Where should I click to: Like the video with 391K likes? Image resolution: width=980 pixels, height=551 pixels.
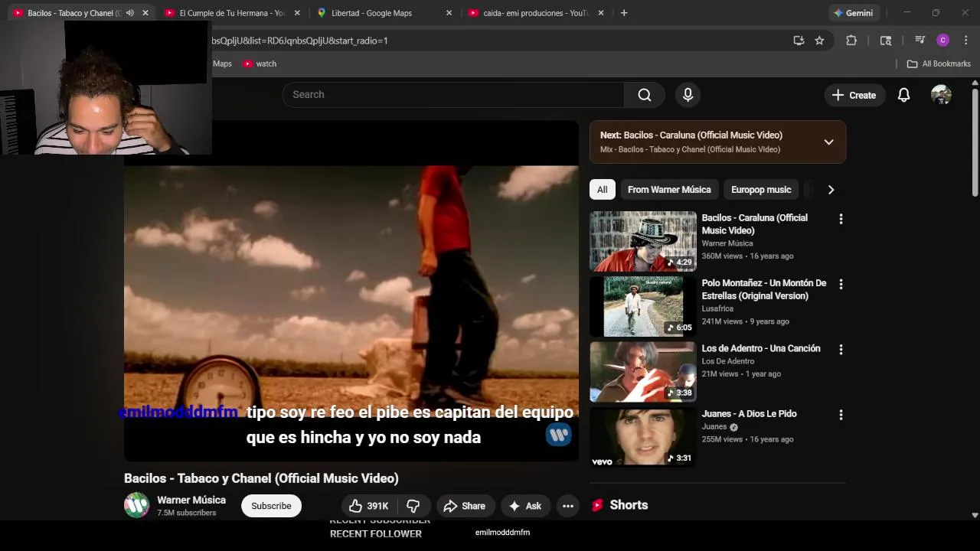[x=368, y=506]
